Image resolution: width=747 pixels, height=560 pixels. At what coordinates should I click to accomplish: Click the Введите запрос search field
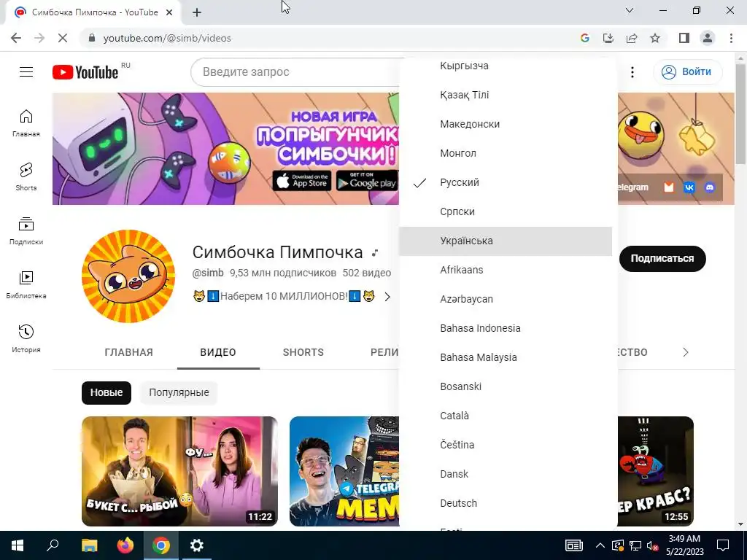pyautogui.click(x=295, y=72)
